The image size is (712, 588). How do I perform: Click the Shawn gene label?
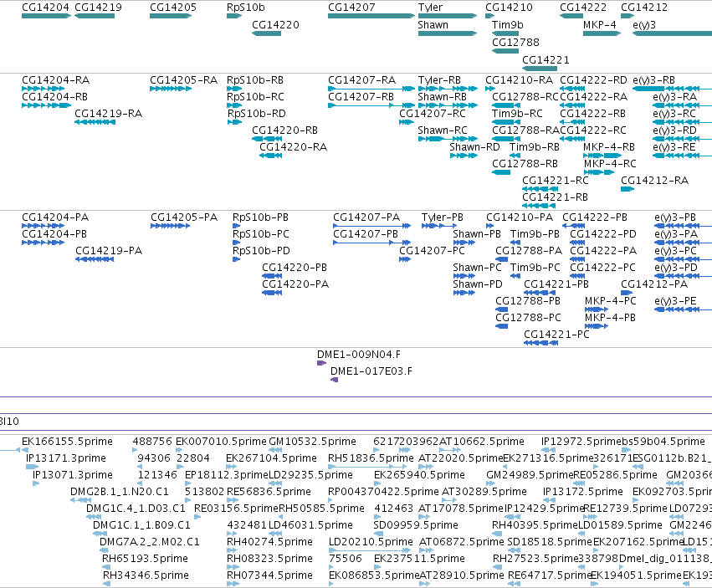click(433, 25)
